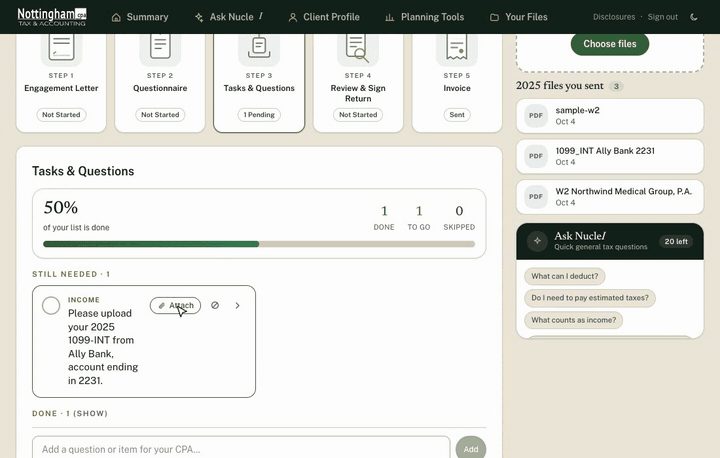Click the PDF icon of 1099_INT Ally Bank

click(536, 156)
